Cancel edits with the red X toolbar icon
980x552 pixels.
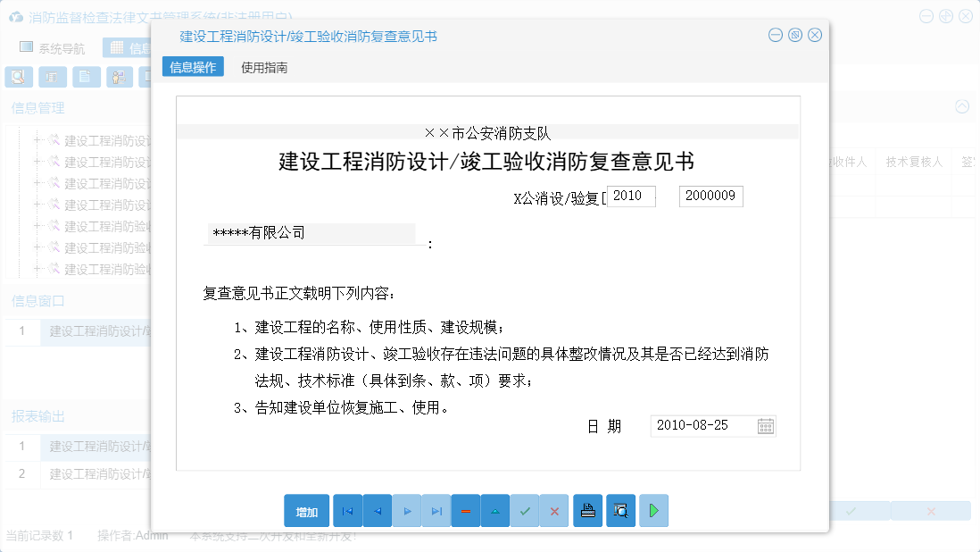[x=554, y=510]
